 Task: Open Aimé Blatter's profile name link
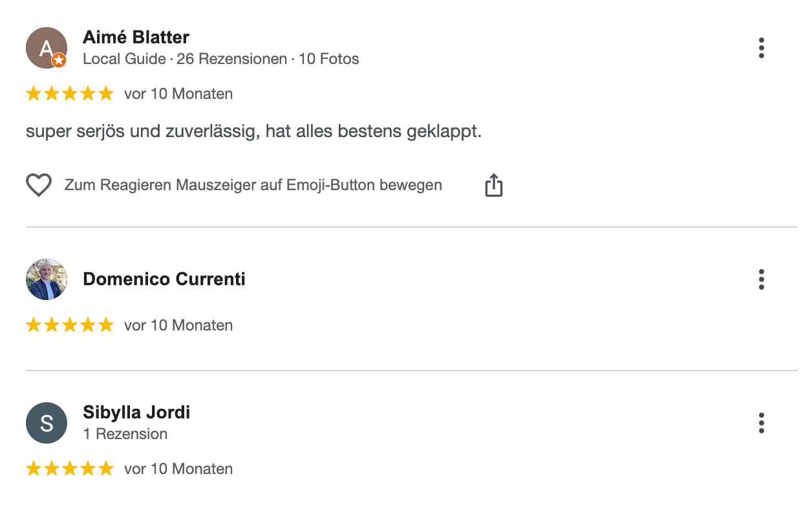tap(136, 38)
